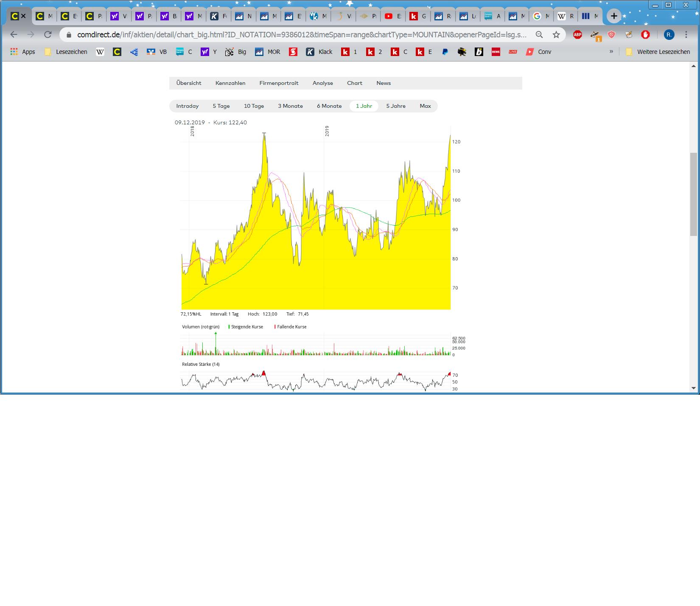The width and height of the screenshot is (700, 606).
Task: Select the Intraday time span
Action: [x=188, y=106]
